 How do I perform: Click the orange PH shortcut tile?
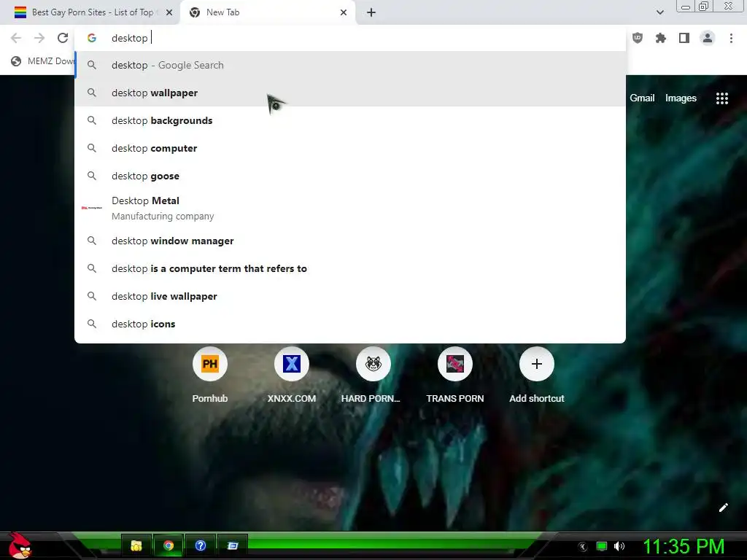210,365
